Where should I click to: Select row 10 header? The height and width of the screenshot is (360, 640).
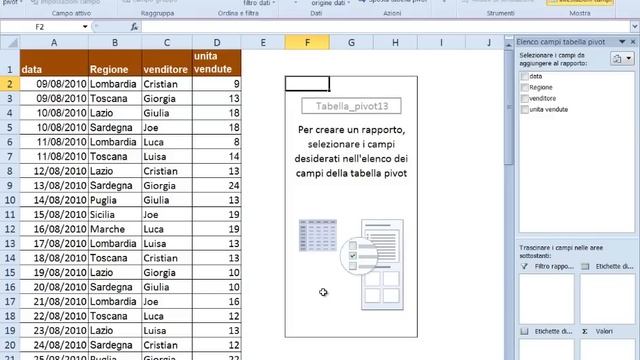[x=10, y=200]
